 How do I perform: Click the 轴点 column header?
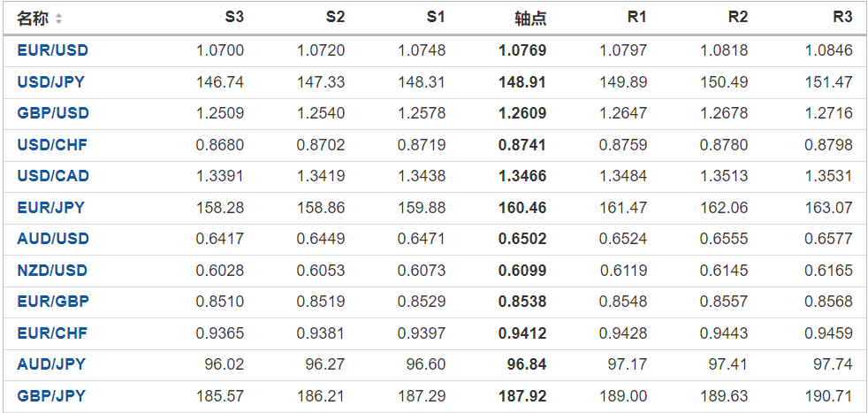click(530, 18)
